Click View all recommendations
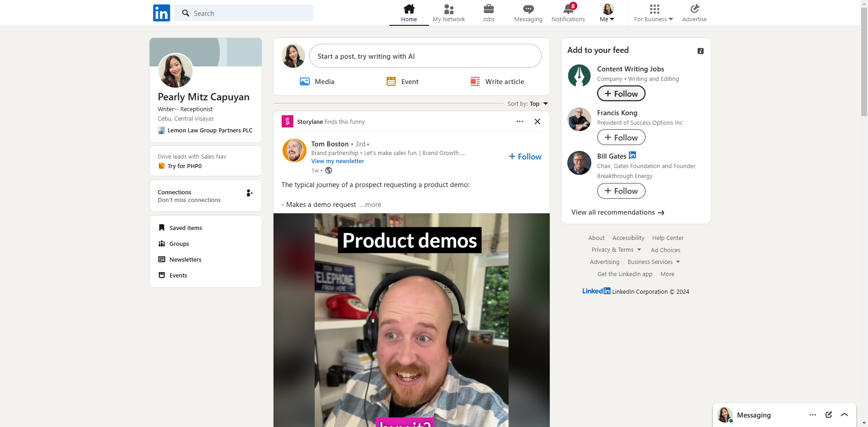This screenshot has height=427, width=868. (x=618, y=212)
